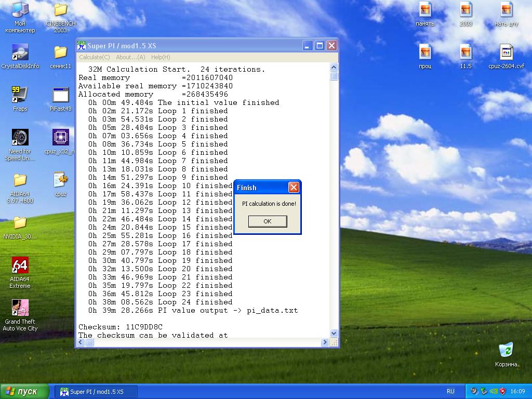This screenshot has height=399, width=532.
Task: Click OK in the Finish dialog
Action: (268, 221)
